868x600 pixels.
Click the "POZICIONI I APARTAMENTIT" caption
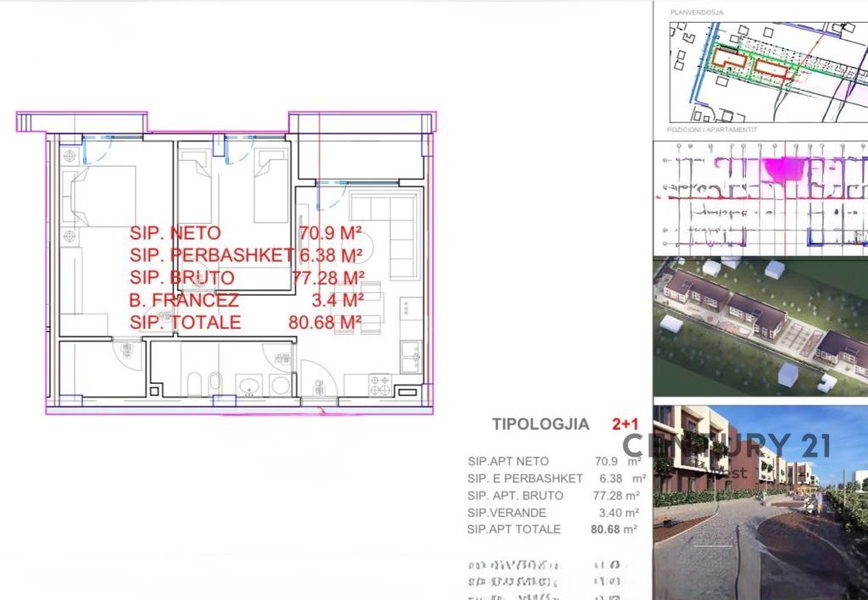click(x=712, y=130)
